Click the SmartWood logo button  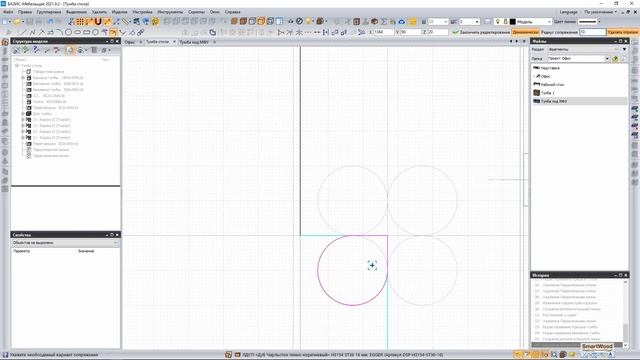597,346
